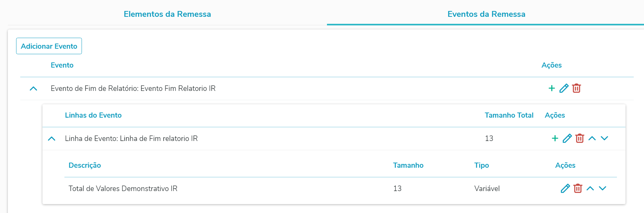The height and width of the screenshot is (213, 644).
Task: Move Linha de Fim relatorio IR up
Action: (x=592, y=139)
